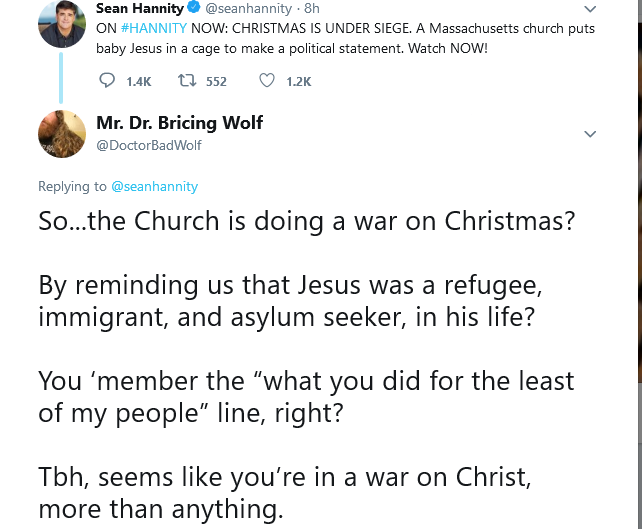Image resolution: width=642 pixels, height=529 pixels.
Task: Like Sean Hannity's tweet with the heart
Action: [x=266, y=81]
